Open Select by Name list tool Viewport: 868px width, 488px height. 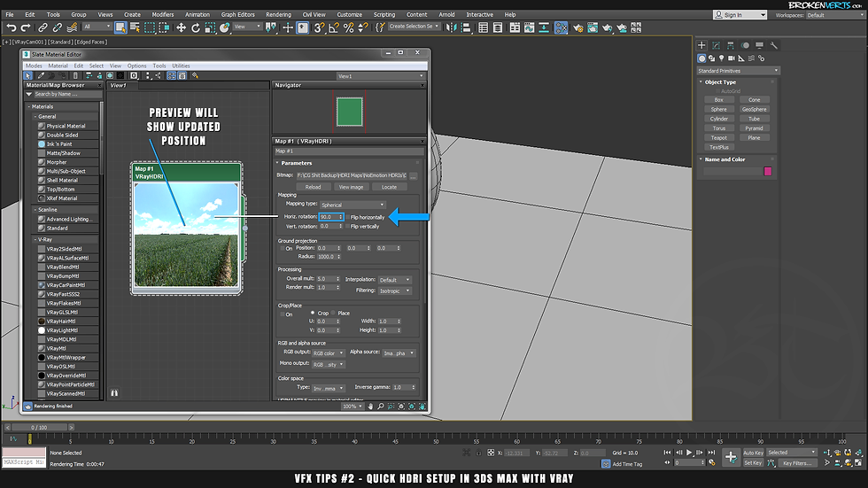[135, 27]
